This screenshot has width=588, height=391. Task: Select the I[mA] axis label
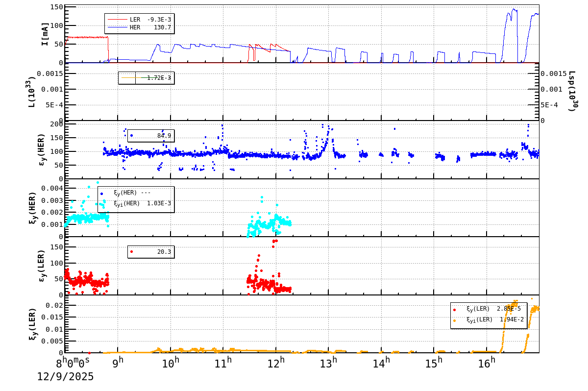[x=45, y=34]
